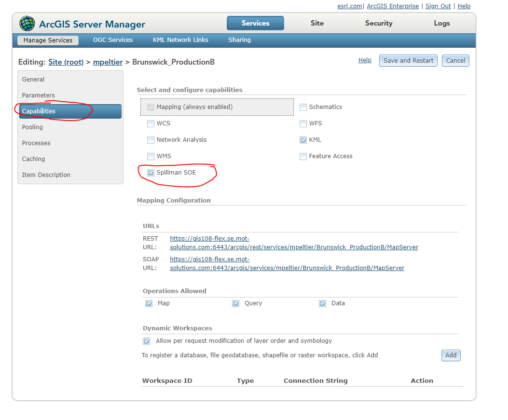Image resolution: width=508 pixels, height=420 pixels.
Task: Click the Cancel button
Action: point(455,61)
